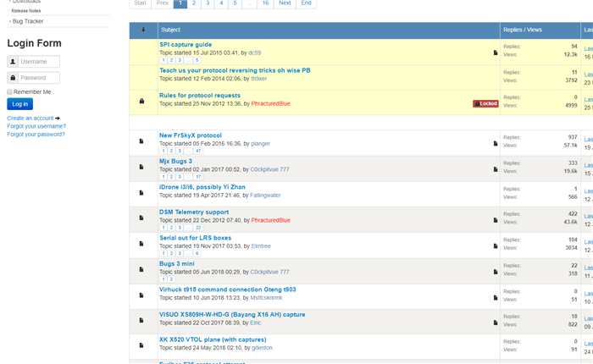
Task: Jump to page 47 of New FrSkyX protocol
Action: (x=198, y=151)
